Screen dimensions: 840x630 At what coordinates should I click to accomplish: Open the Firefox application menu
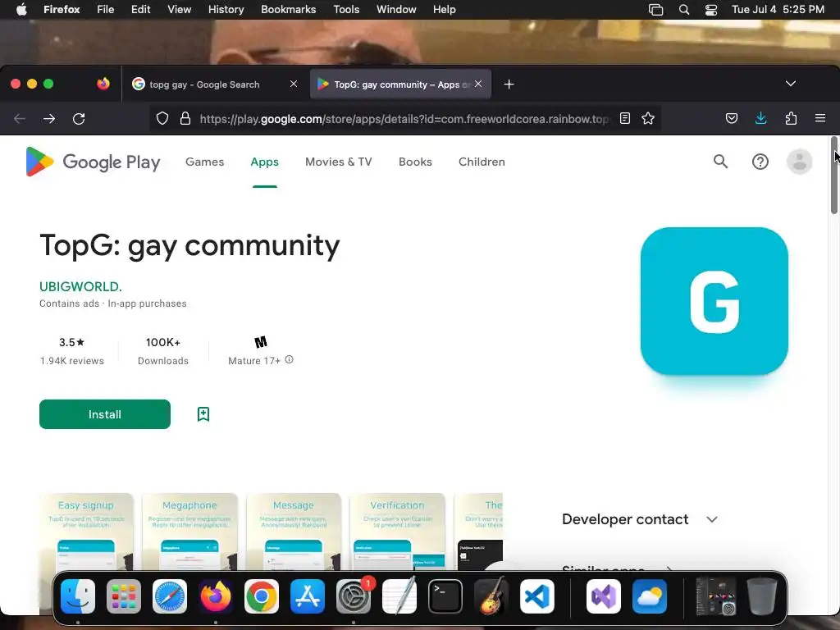point(820,118)
